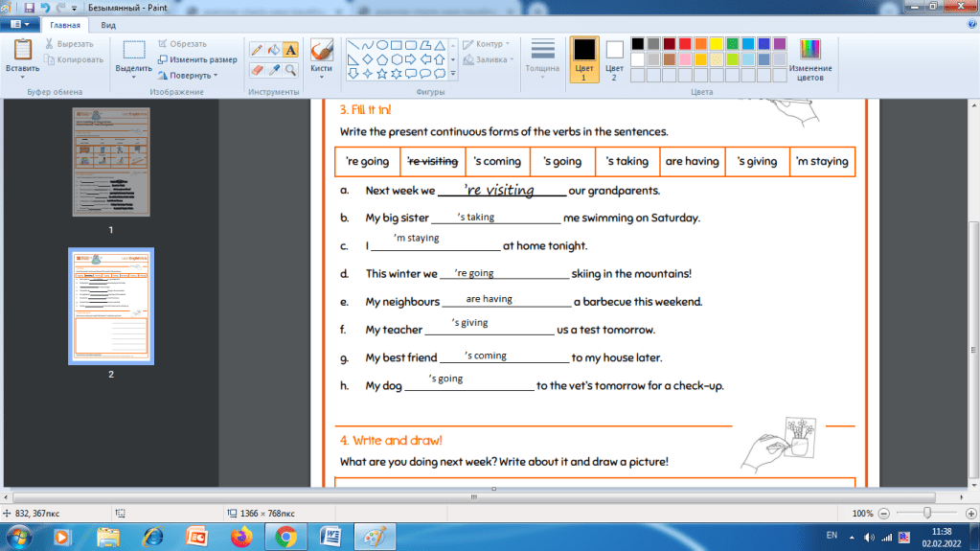Screen dimensions: 980x551
Task: Click the Save icon in title bar
Action: coord(30,8)
